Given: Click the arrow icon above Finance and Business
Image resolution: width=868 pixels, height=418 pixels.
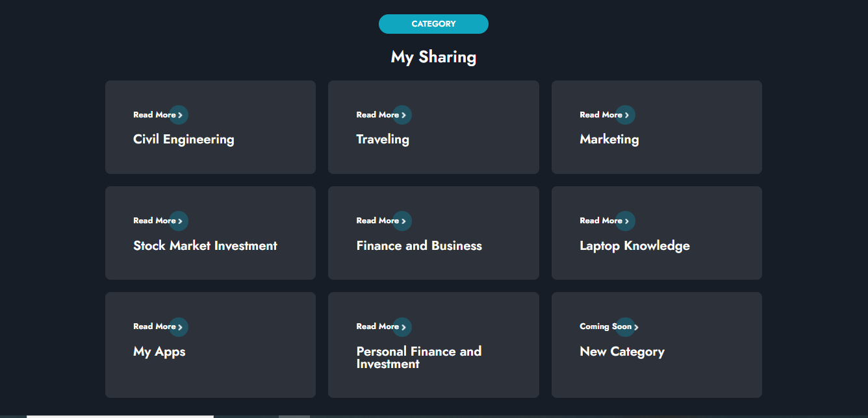Looking at the screenshot, I should pyautogui.click(x=403, y=221).
